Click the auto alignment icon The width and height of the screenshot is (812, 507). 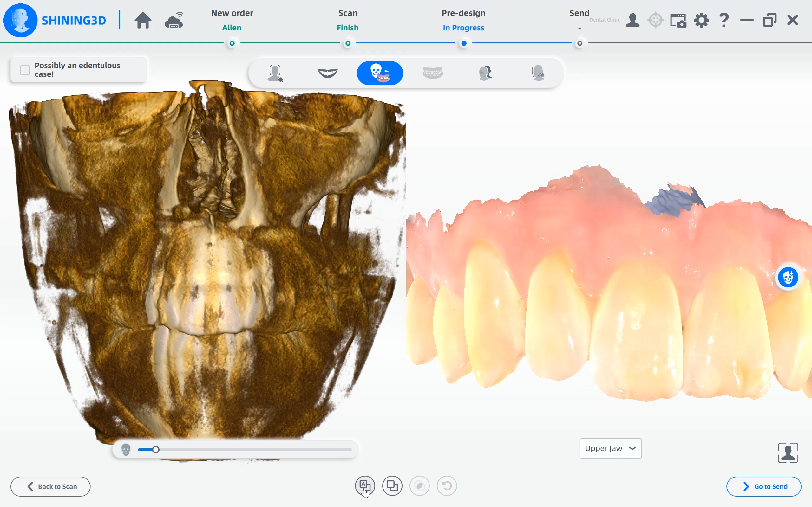(x=365, y=485)
